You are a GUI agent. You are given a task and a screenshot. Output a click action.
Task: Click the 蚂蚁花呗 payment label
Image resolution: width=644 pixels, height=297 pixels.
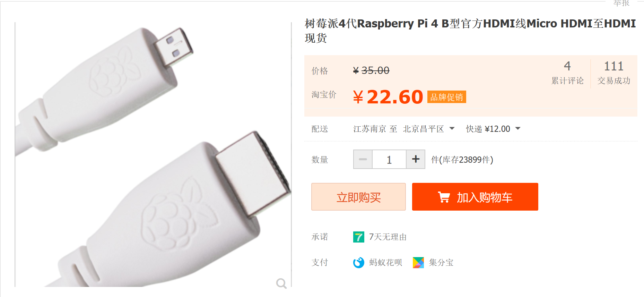pos(386,263)
